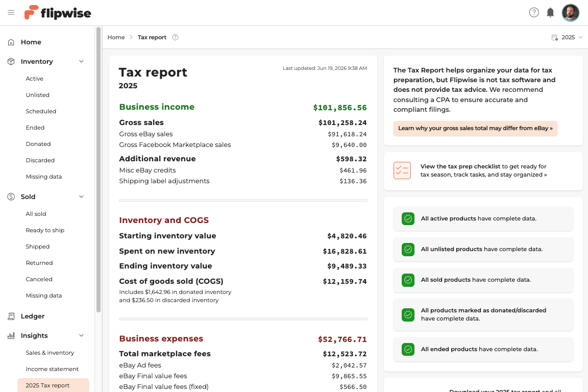The height and width of the screenshot is (392, 588).
Task: Click Learn why gross sales may differ button
Action: click(x=475, y=128)
